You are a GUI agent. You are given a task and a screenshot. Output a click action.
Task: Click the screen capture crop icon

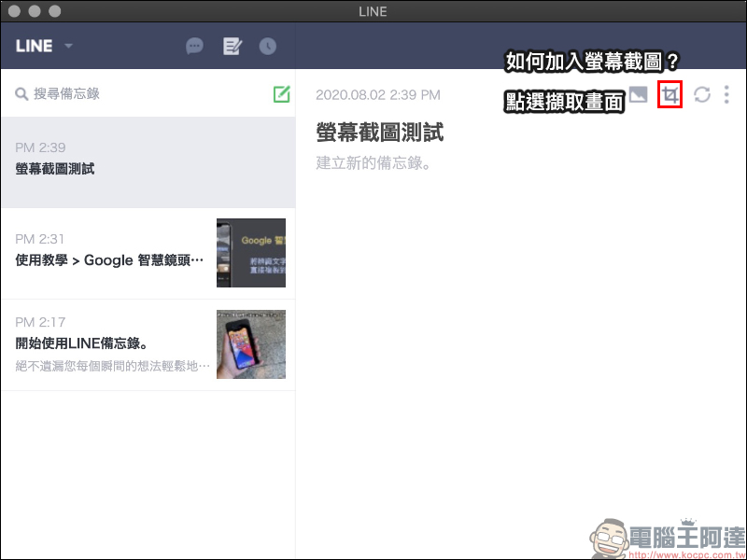pos(669,94)
